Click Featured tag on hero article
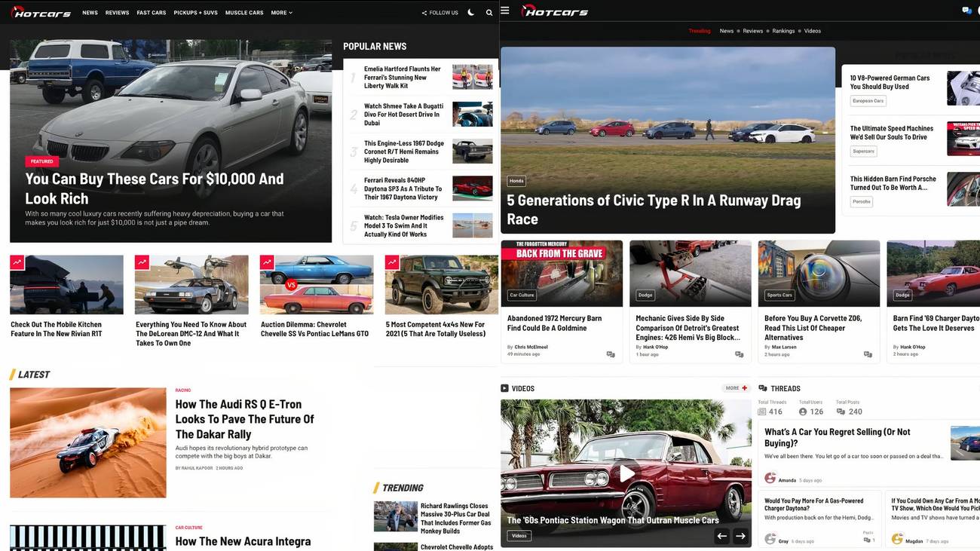The width and height of the screenshot is (980, 551). pos(41,161)
